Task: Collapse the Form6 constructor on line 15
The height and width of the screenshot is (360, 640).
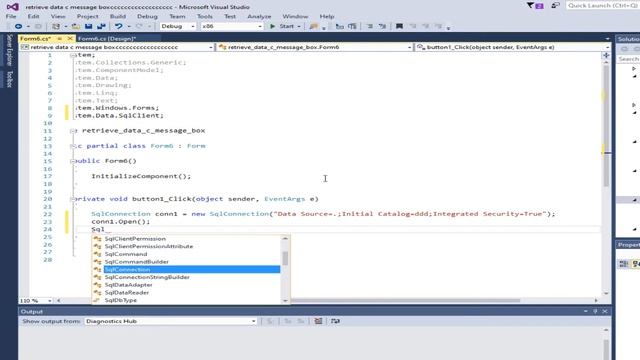Action: 73,161
